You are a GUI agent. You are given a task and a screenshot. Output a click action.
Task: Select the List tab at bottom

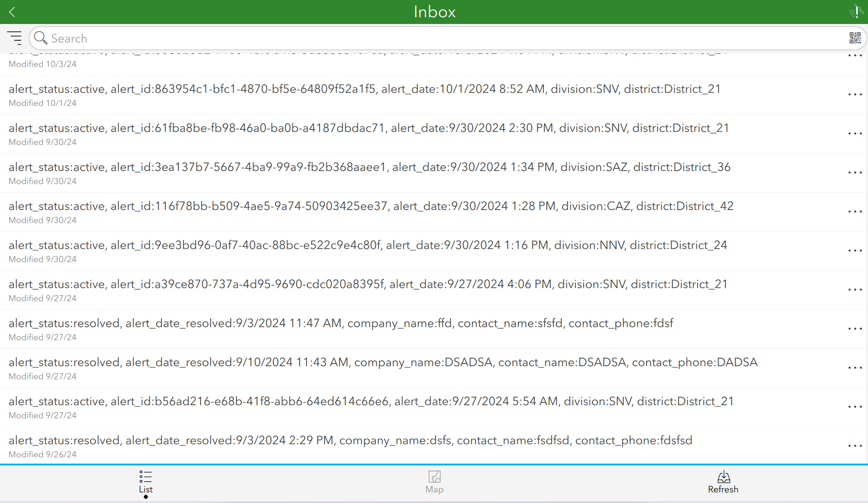pyautogui.click(x=146, y=482)
